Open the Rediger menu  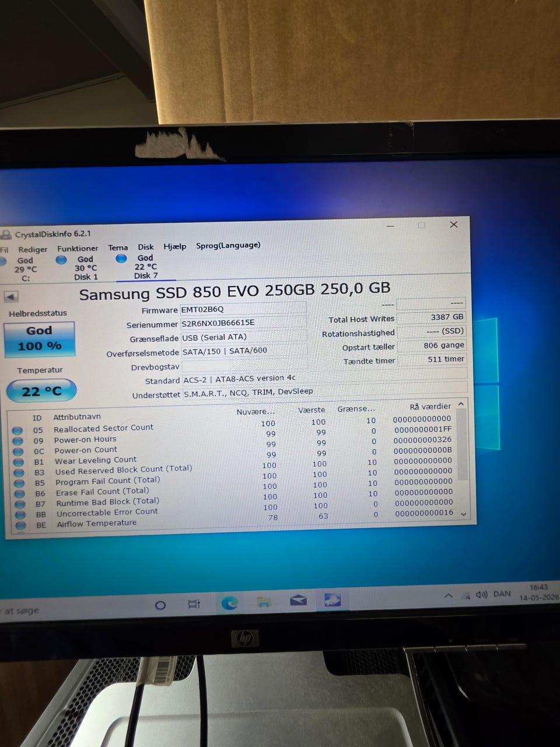pos(33,249)
